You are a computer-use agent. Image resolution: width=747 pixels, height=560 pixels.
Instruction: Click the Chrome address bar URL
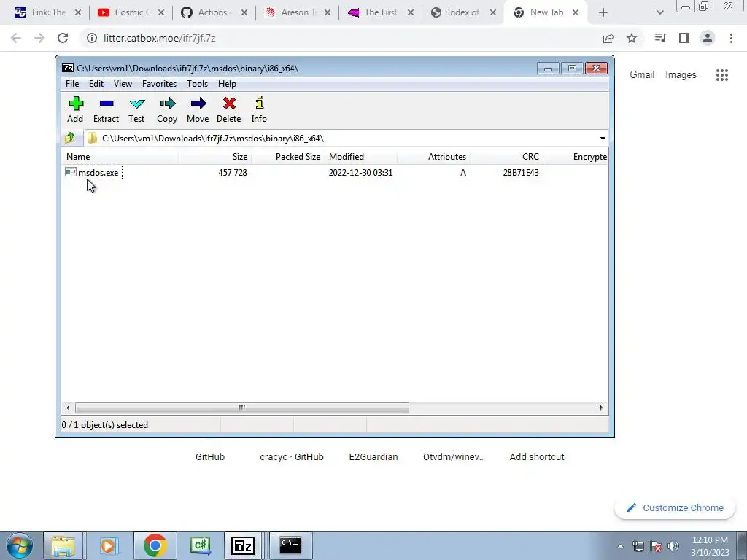(159, 38)
